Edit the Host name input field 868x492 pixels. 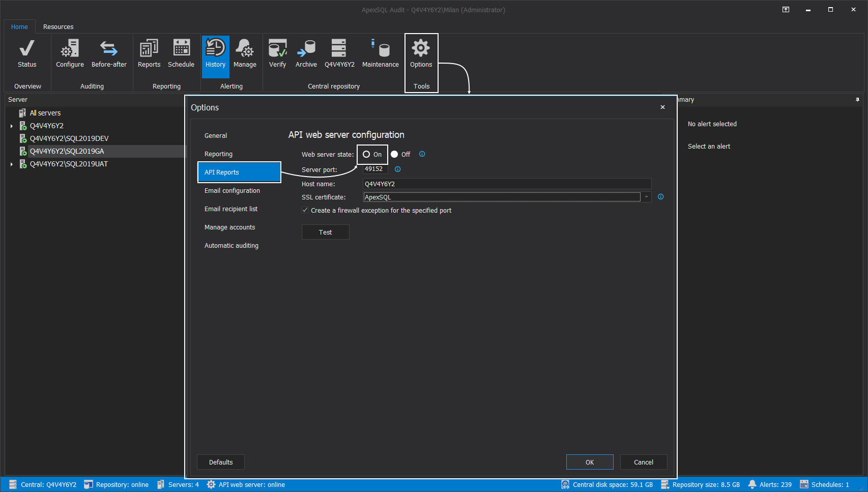[x=506, y=184]
